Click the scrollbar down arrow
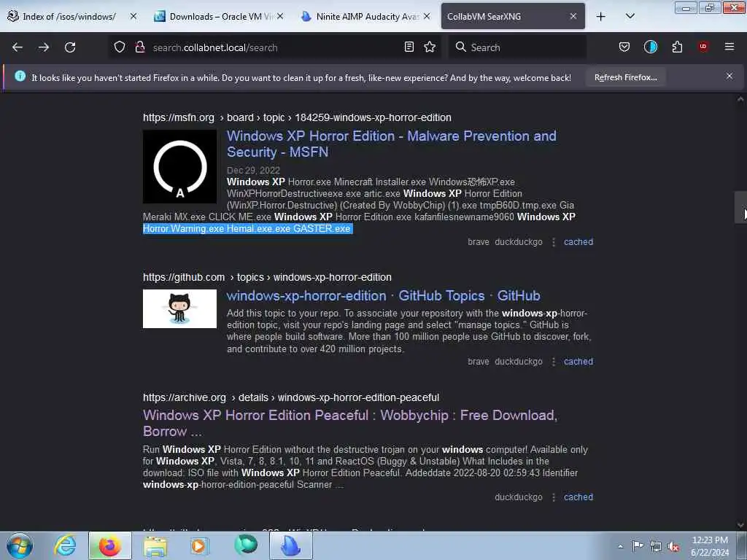 click(740, 525)
